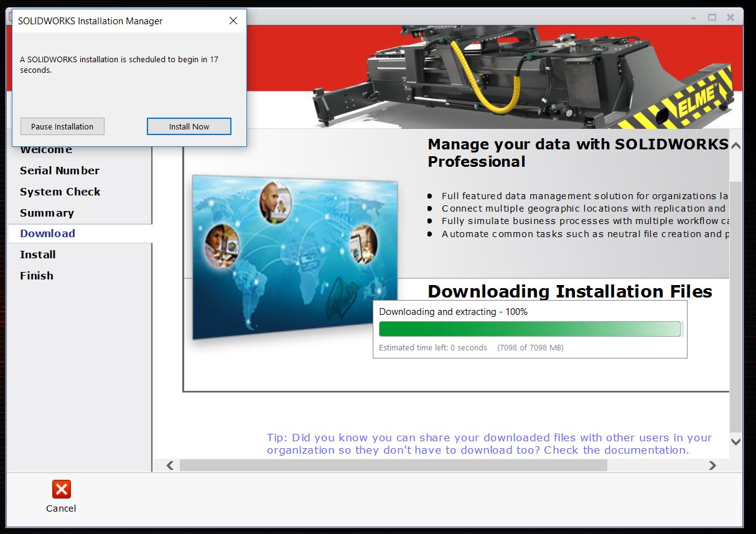756x534 pixels.
Task: Close the SOLIDWORKS Installation Manager dialog
Action: [x=233, y=21]
